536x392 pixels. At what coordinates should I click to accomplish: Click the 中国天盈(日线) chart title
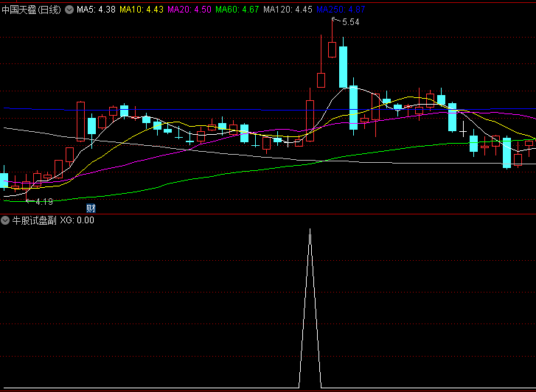coord(32,10)
